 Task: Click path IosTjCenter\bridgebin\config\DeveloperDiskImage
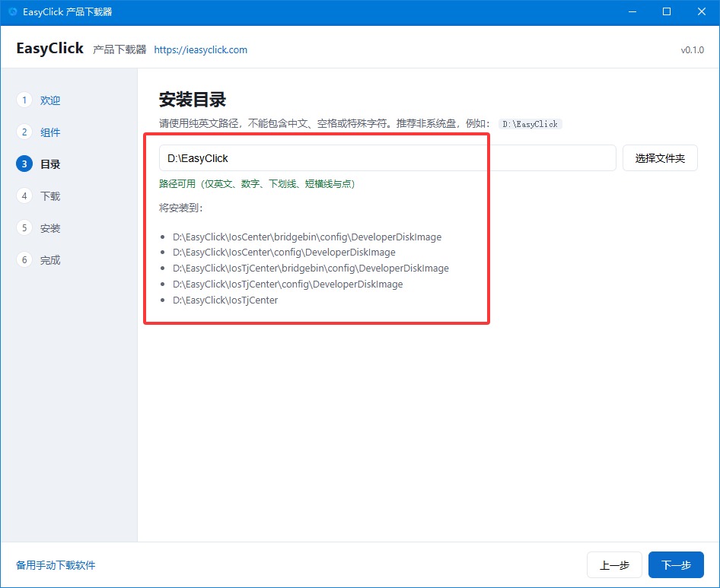[311, 268]
